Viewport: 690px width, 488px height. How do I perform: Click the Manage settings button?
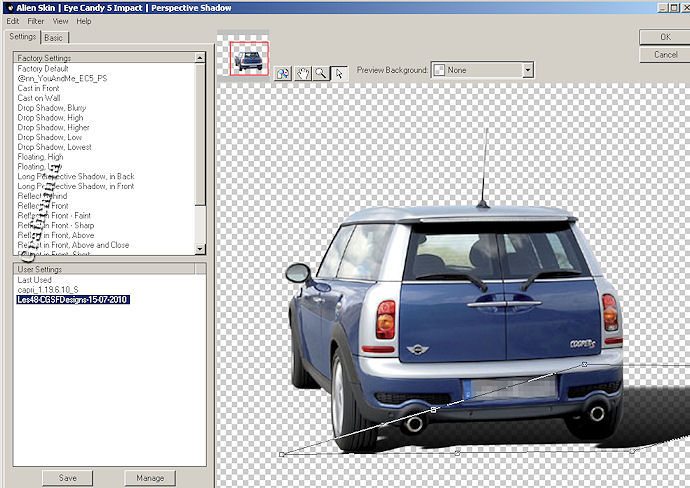coord(150,478)
